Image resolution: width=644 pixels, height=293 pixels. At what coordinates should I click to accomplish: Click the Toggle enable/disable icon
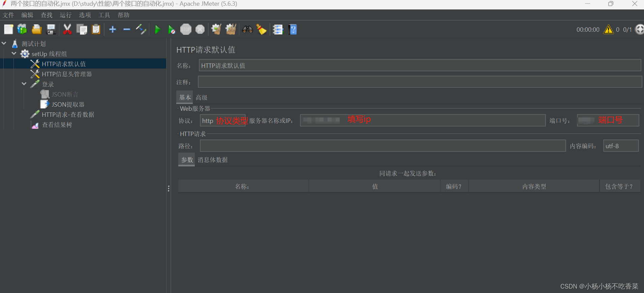point(141,29)
